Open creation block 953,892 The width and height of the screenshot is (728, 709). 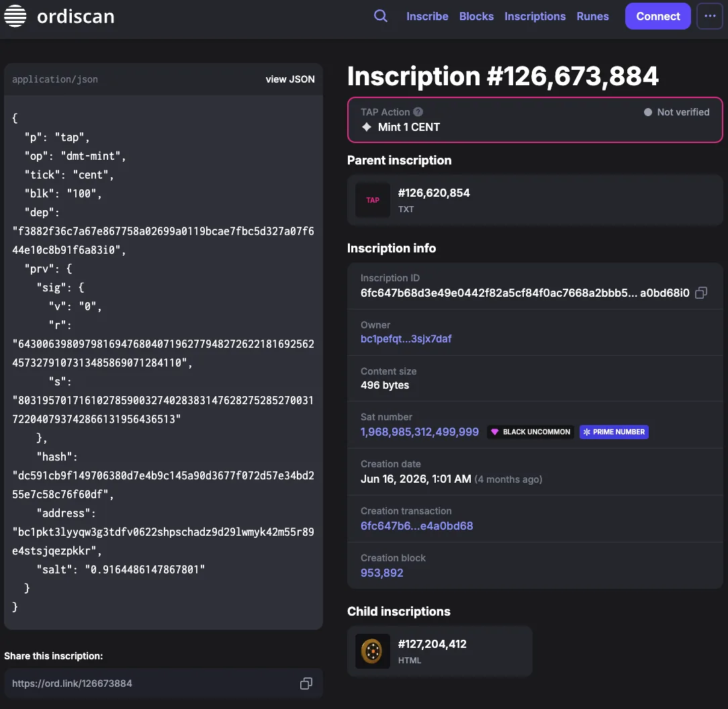[x=381, y=573]
